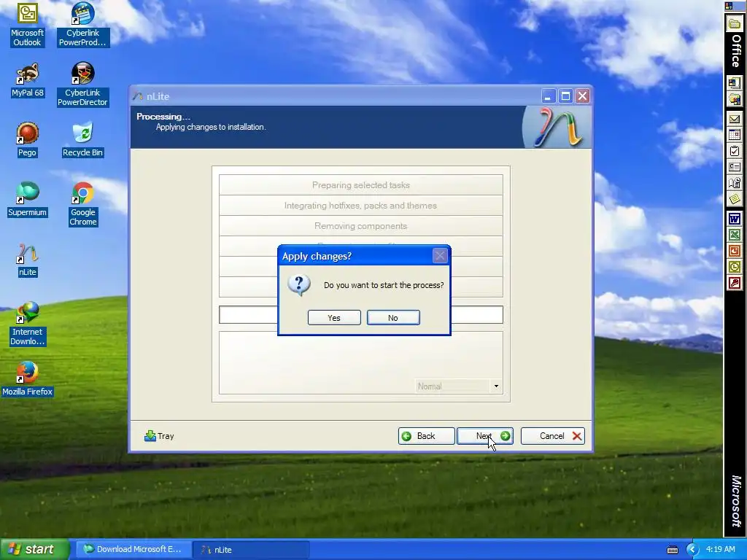Image resolution: width=747 pixels, height=560 pixels.
Task: Send nLite to the Tray
Action: tap(159, 436)
